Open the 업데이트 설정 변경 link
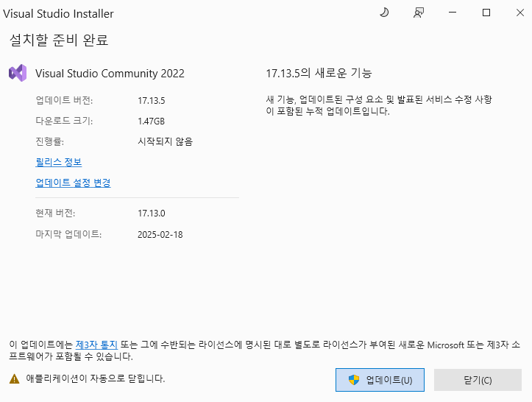Image resolution: width=532 pixels, height=402 pixels. (74, 183)
